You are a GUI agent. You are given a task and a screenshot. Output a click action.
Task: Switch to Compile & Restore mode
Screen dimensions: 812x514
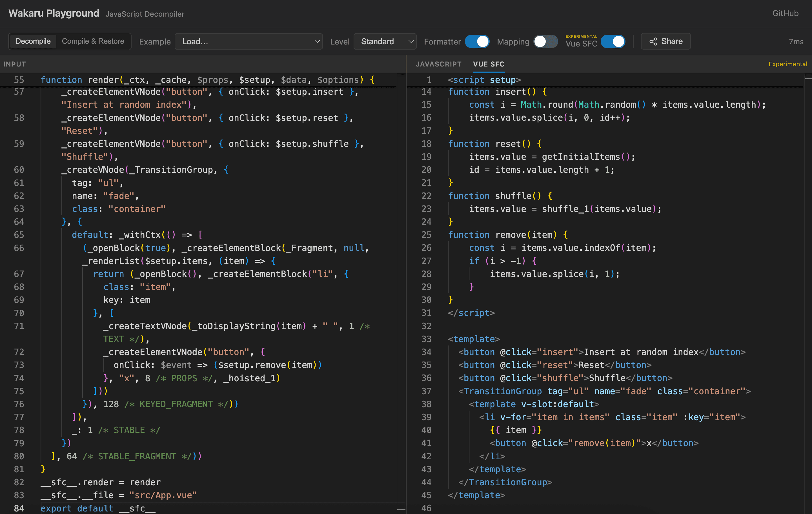coord(93,41)
